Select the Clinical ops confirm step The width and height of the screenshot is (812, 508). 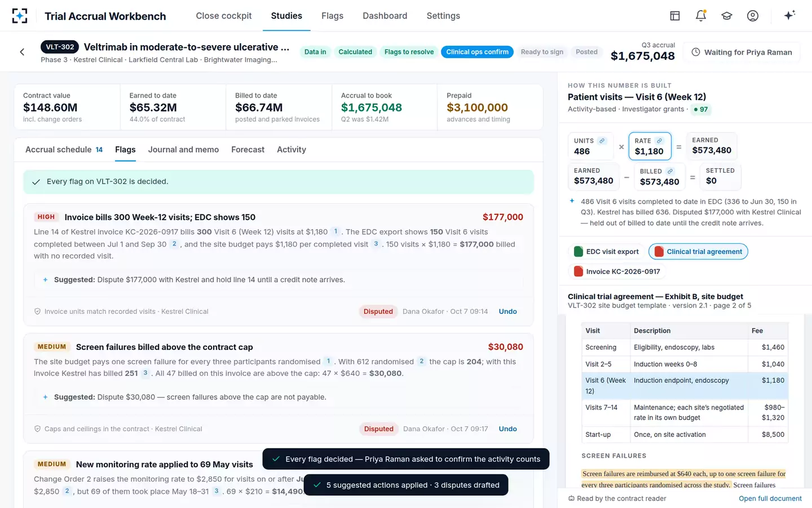[477, 52]
